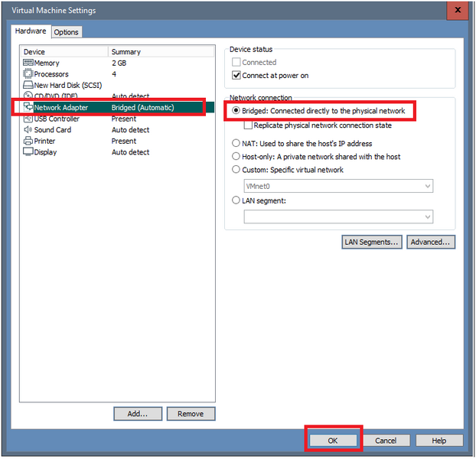The image size is (476, 459).
Task: Open the Hardware tab
Action: [x=31, y=31]
